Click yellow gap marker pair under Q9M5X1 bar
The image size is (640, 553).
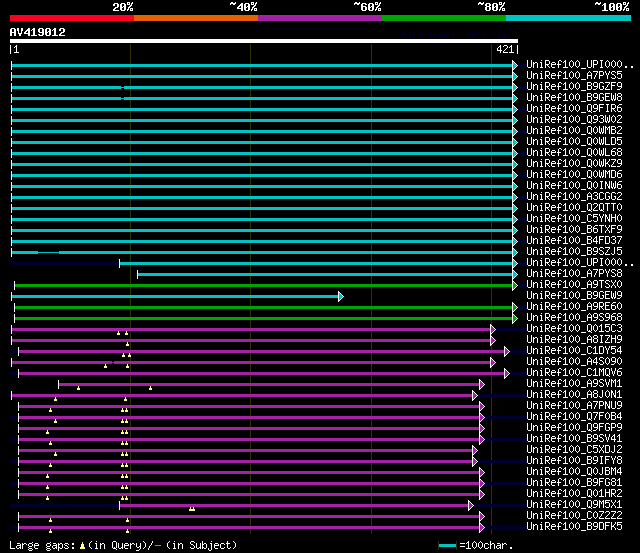tap(192, 509)
